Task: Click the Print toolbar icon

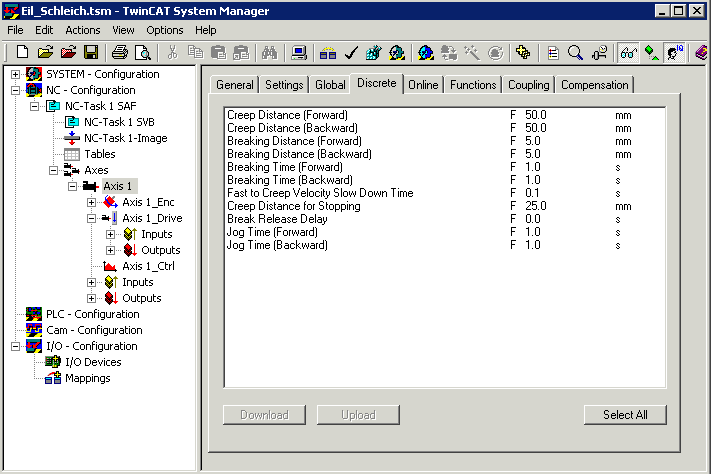Action: [x=120, y=53]
